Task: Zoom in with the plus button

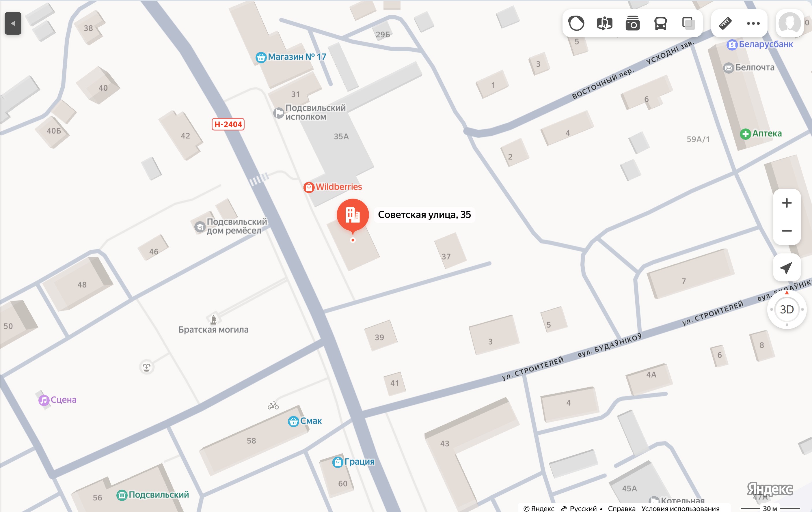Action: [786, 203]
